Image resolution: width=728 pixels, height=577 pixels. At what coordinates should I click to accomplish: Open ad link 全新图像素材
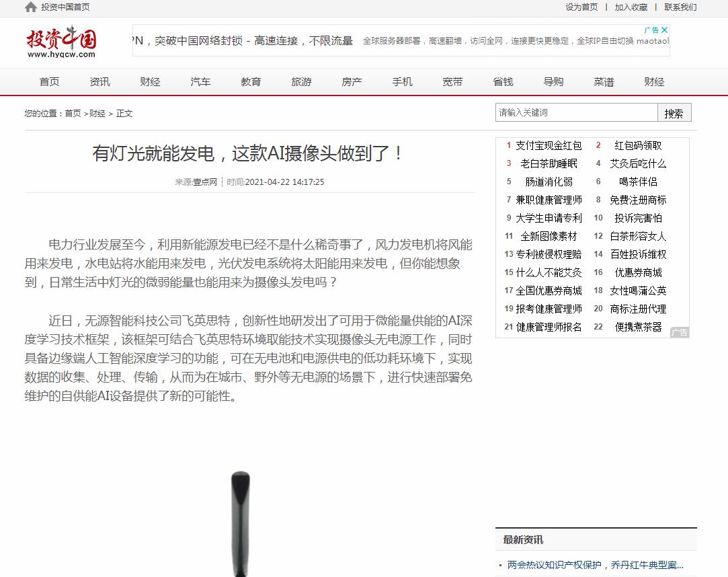tap(549, 236)
